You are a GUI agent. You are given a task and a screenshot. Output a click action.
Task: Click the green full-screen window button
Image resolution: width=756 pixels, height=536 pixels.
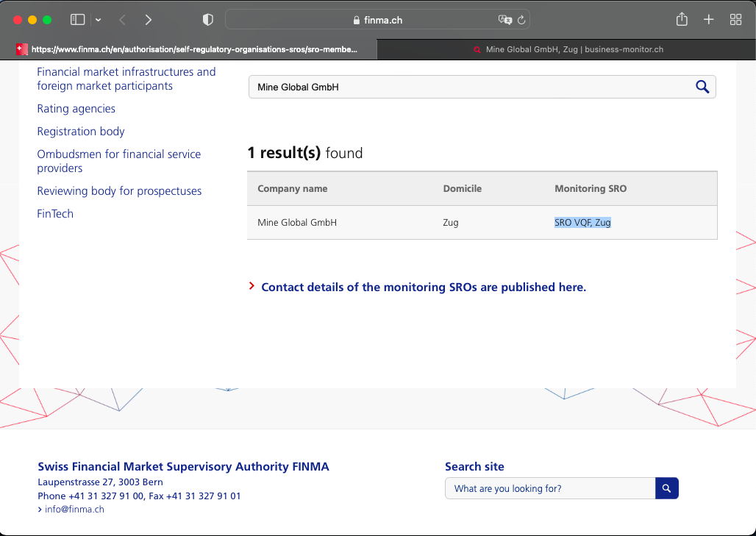[47, 20]
